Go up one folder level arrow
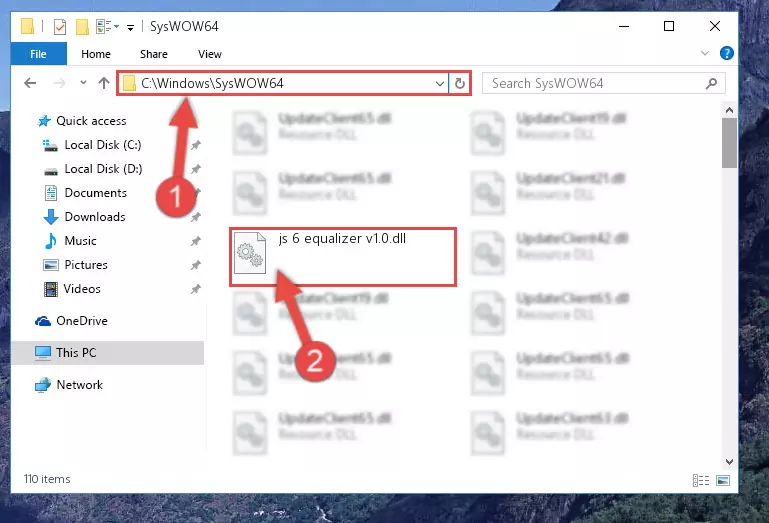769x523 pixels. pyautogui.click(x=103, y=83)
